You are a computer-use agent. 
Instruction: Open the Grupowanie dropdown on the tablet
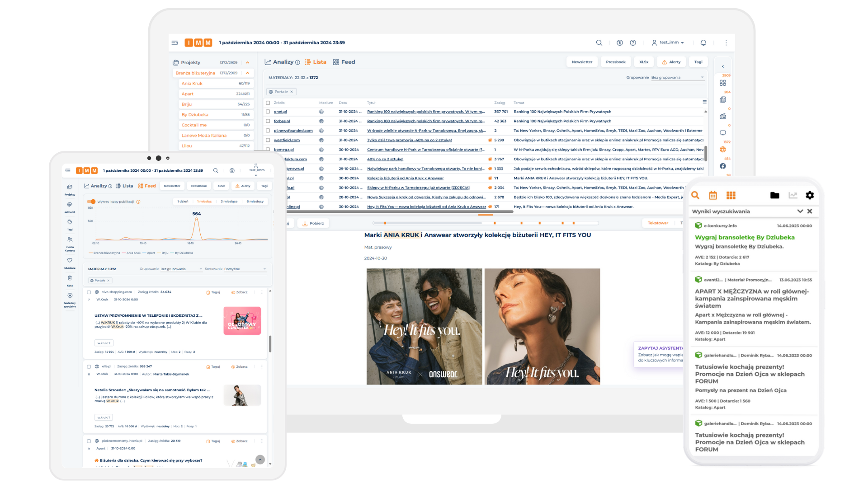pos(181,269)
